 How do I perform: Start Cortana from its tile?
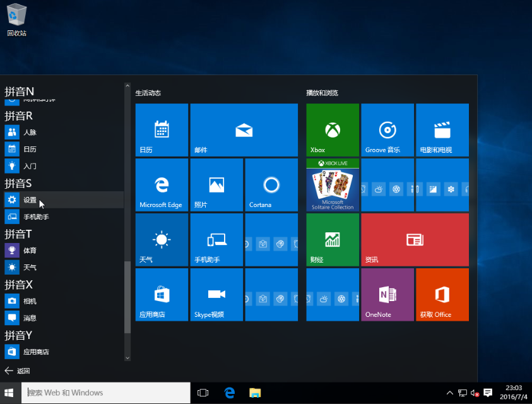pyautogui.click(x=271, y=184)
